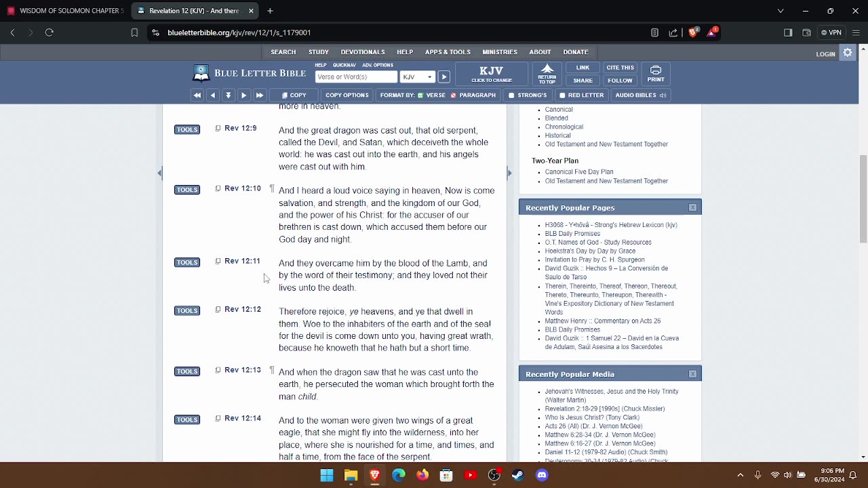Image resolution: width=868 pixels, height=488 pixels.
Task: Click CITE THIS button
Action: point(620,68)
